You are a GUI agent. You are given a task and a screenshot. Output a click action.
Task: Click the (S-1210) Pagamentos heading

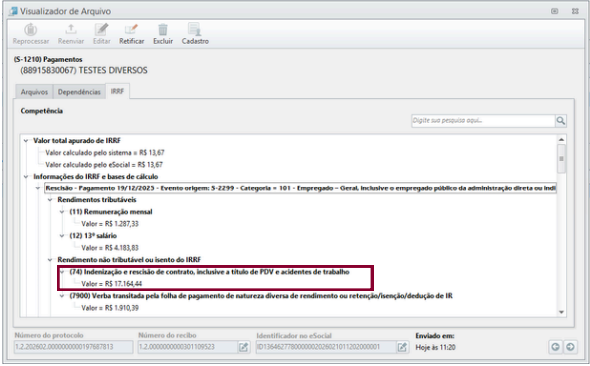48,59
